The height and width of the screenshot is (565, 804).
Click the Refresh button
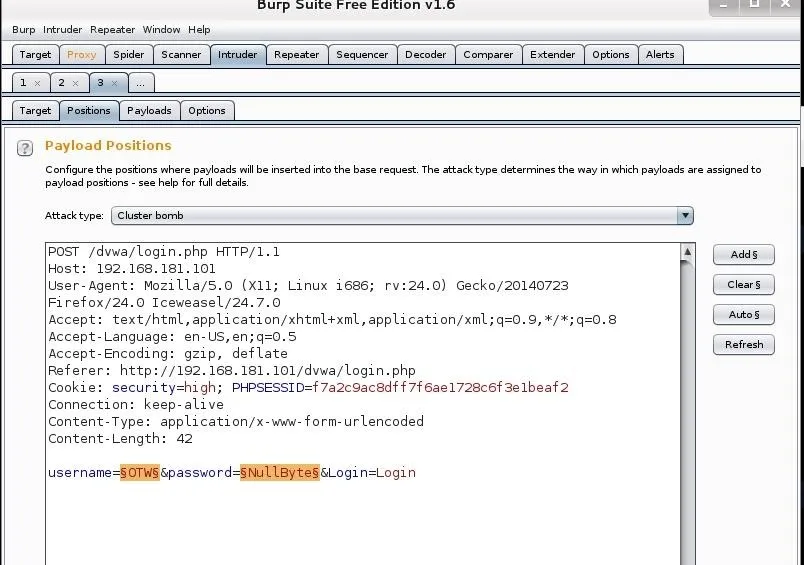tap(743, 345)
